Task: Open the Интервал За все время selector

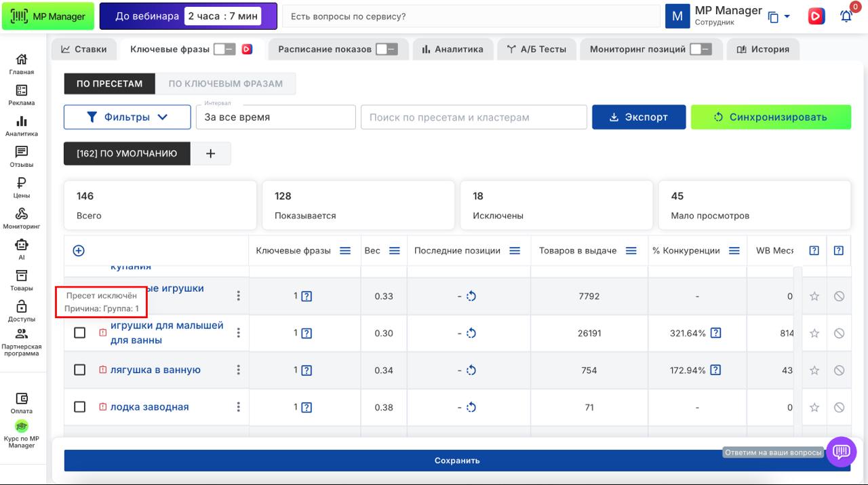Action: tap(275, 117)
